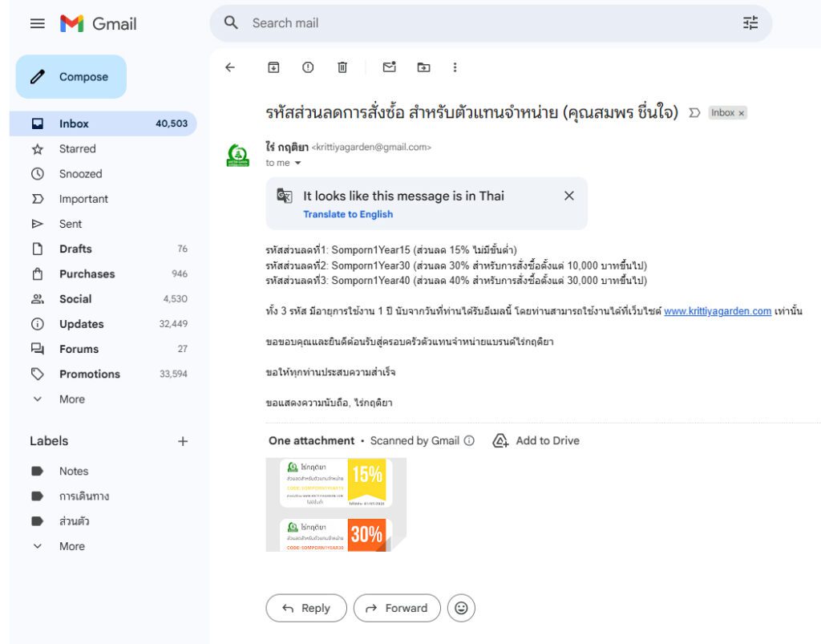The image size is (821, 644).
Task: Open the main menu hamburger icon
Action: (x=38, y=24)
